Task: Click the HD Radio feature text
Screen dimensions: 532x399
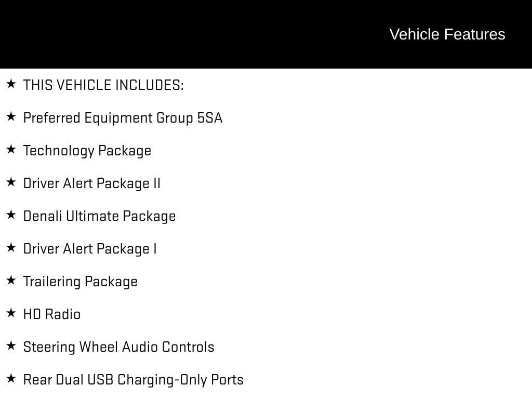Action: click(52, 314)
